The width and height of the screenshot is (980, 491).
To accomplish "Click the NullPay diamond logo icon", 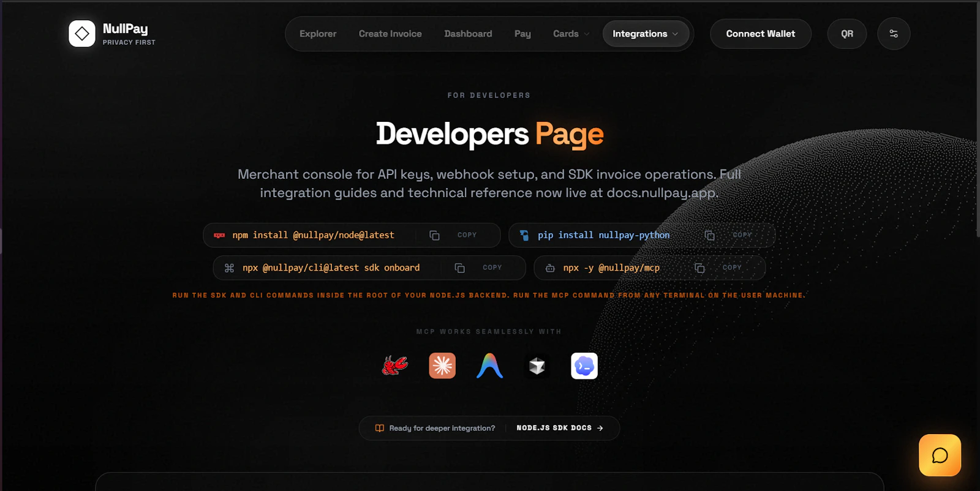I will 82,34.
